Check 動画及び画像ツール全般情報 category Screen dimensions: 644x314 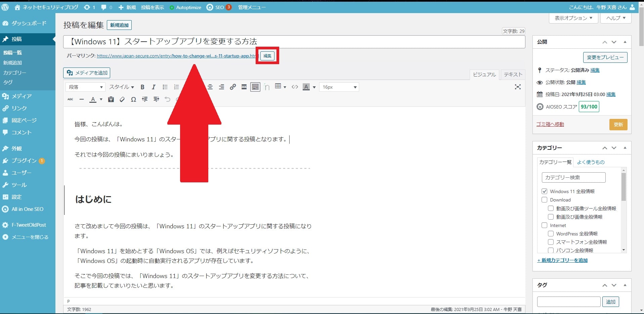(x=551, y=208)
